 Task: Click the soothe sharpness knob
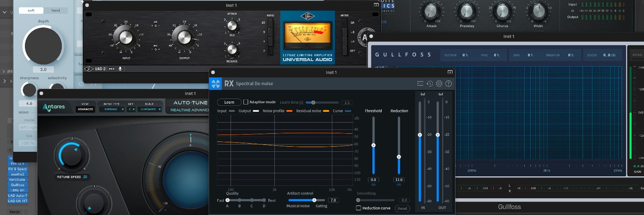pos(29,89)
